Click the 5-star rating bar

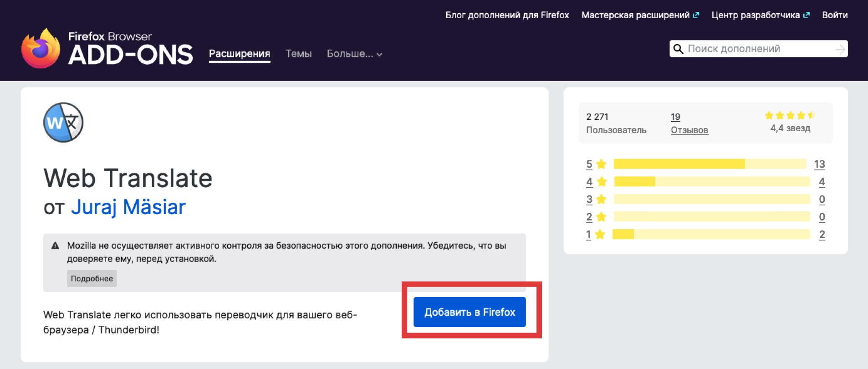click(x=710, y=164)
